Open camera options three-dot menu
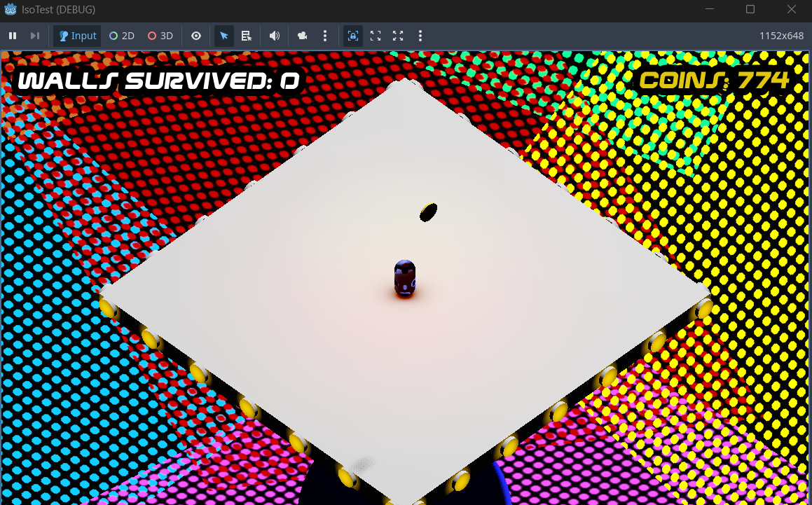The image size is (812, 505). point(324,36)
